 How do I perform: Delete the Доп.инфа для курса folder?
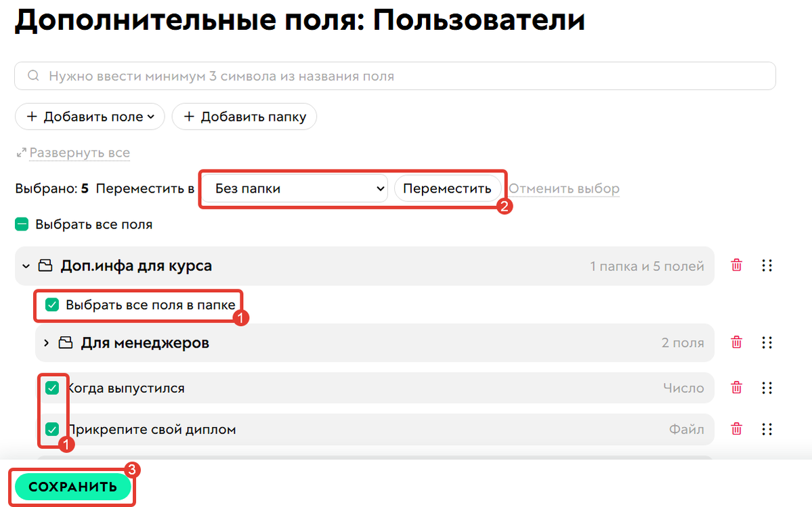736,266
